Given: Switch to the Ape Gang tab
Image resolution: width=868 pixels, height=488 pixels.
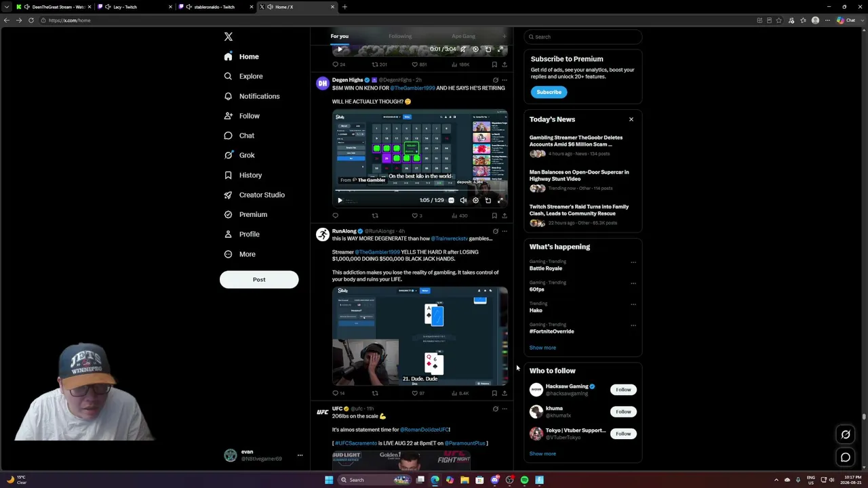Looking at the screenshot, I should point(464,37).
